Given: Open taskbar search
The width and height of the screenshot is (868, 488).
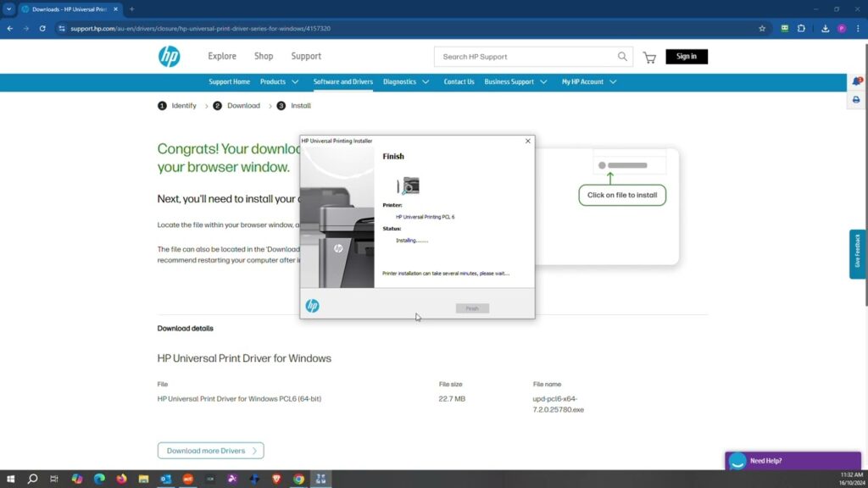Looking at the screenshot, I should (33, 480).
